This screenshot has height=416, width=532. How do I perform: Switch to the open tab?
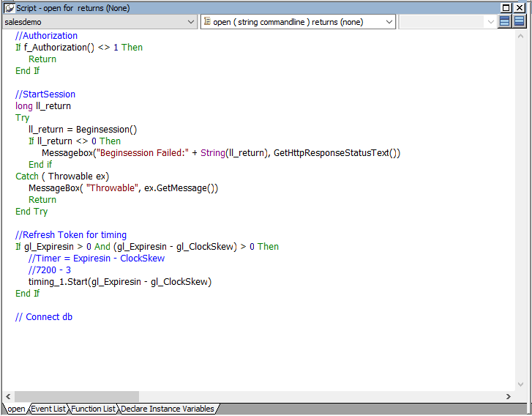(x=15, y=409)
